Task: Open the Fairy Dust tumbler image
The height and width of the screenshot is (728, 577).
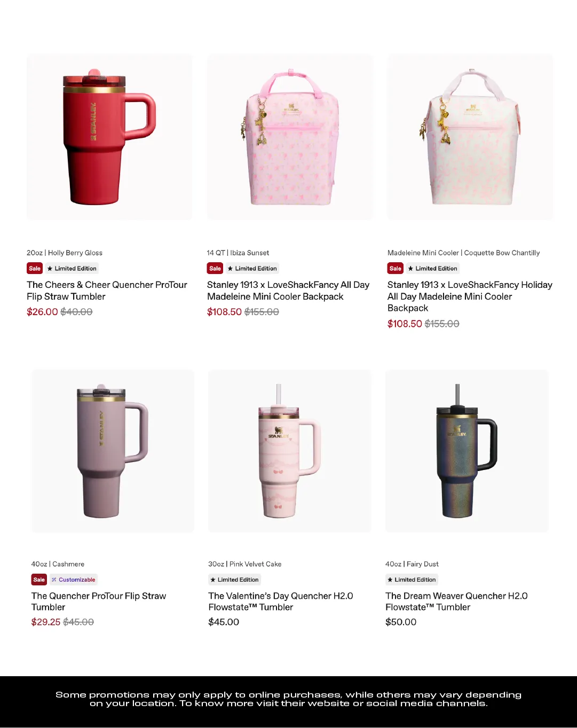Action: tap(467, 451)
